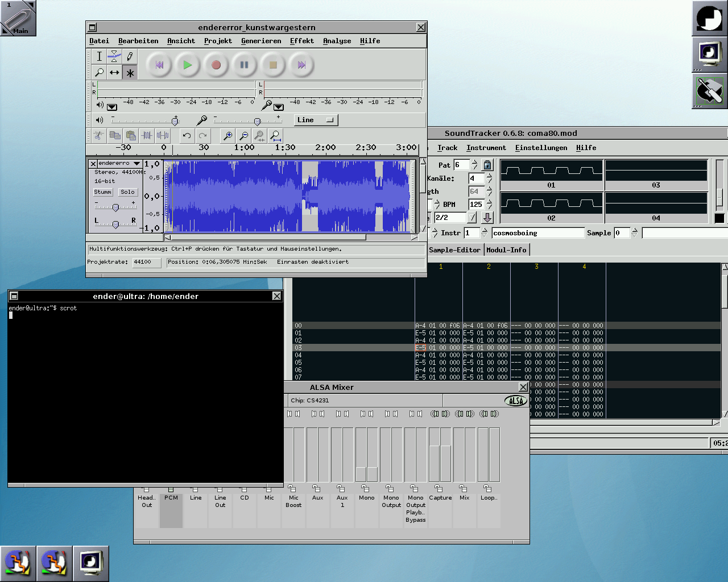This screenshot has height=582, width=728.
Task: Open the Line input source dropdown
Action: coord(316,120)
